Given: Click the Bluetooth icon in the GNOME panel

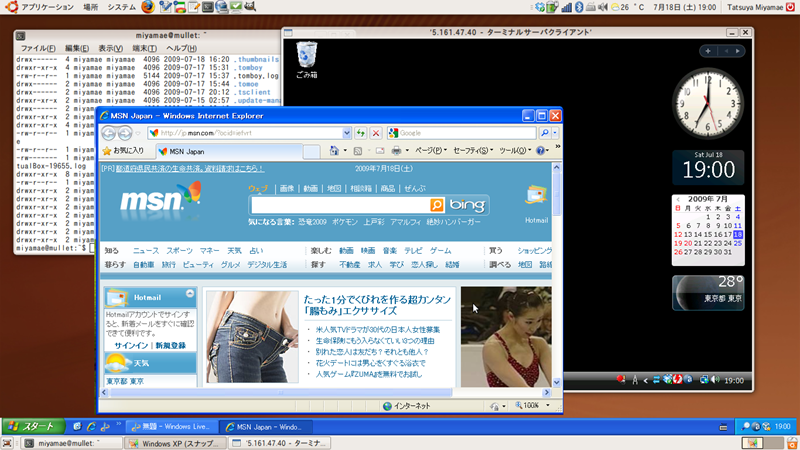Looking at the screenshot, I should pos(579,7).
